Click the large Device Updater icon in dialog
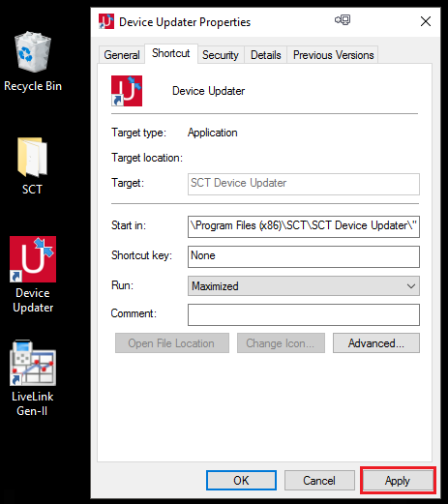The image size is (448, 504). 127,91
